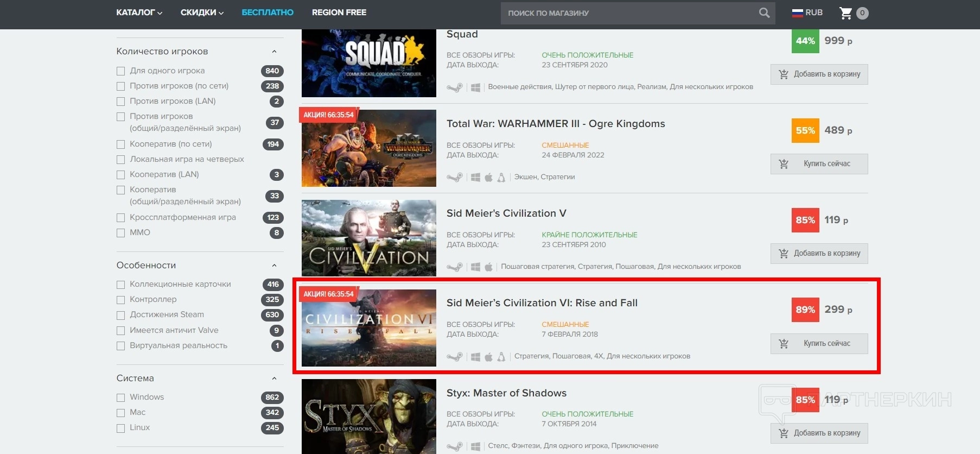This screenshot has height=454, width=980.
Task: Click Windows icon in Rise and Fall row
Action: [x=475, y=357]
